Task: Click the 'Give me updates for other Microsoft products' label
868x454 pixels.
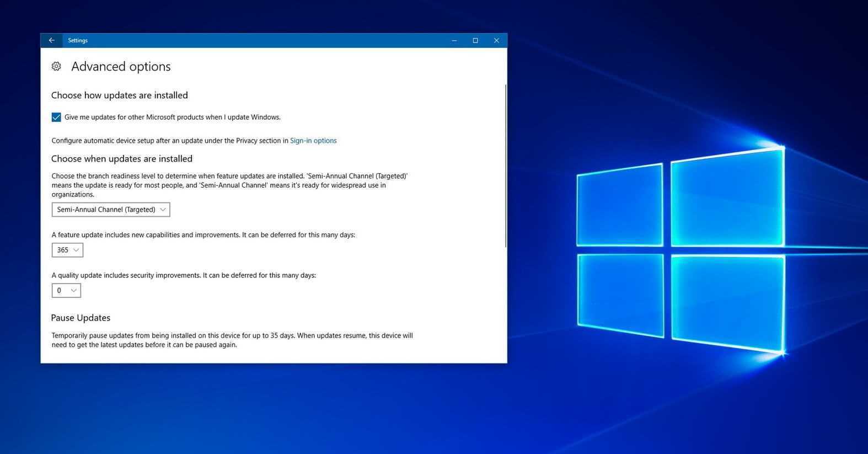Action: pyautogui.click(x=173, y=117)
